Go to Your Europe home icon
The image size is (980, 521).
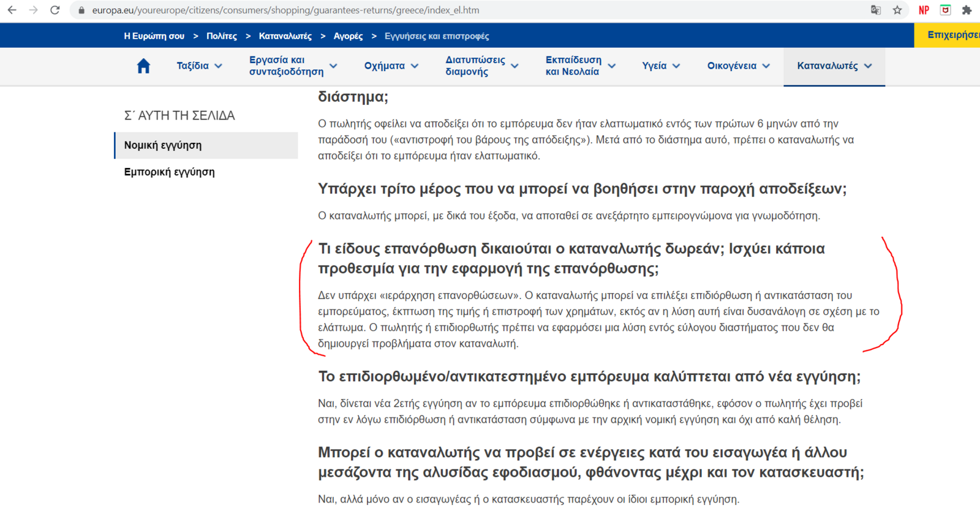click(143, 66)
